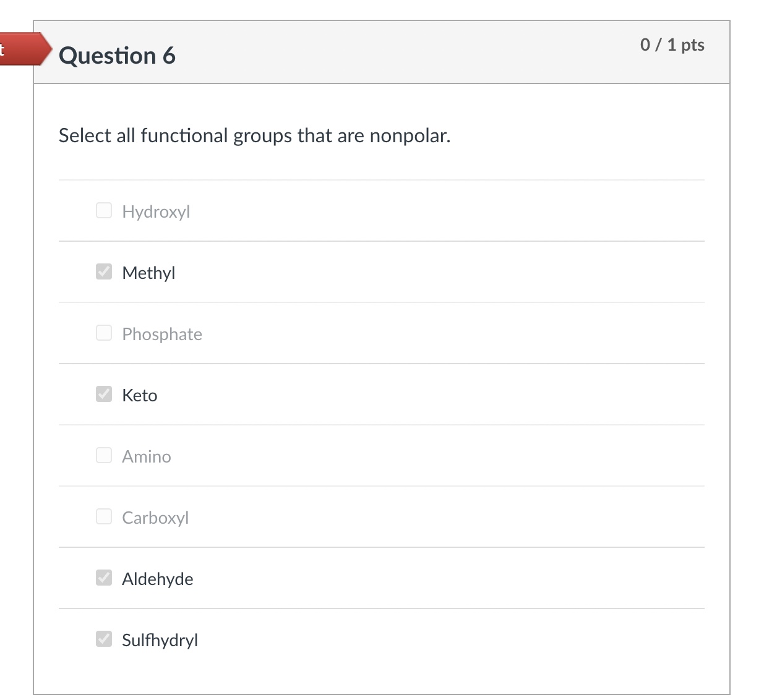Uncheck the Keto checkbox
Viewport: 777px width, 700px height.
pyautogui.click(x=103, y=394)
